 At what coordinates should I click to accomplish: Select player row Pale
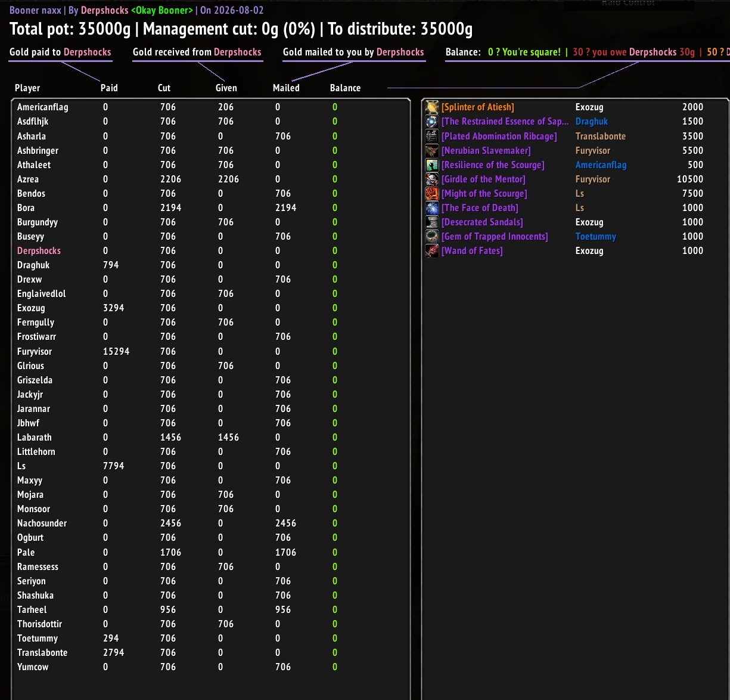tap(210, 552)
